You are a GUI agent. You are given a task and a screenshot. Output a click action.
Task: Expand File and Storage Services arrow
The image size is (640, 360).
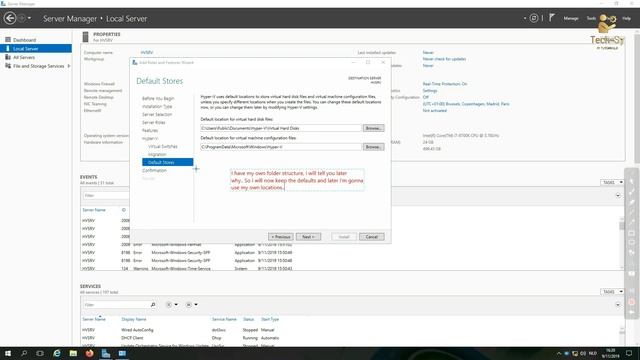pos(69,66)
